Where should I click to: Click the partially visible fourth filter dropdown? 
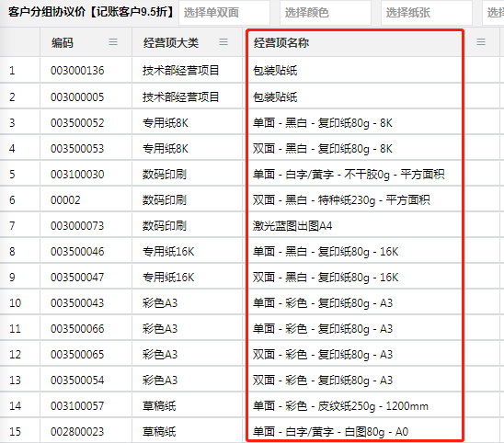493,13
